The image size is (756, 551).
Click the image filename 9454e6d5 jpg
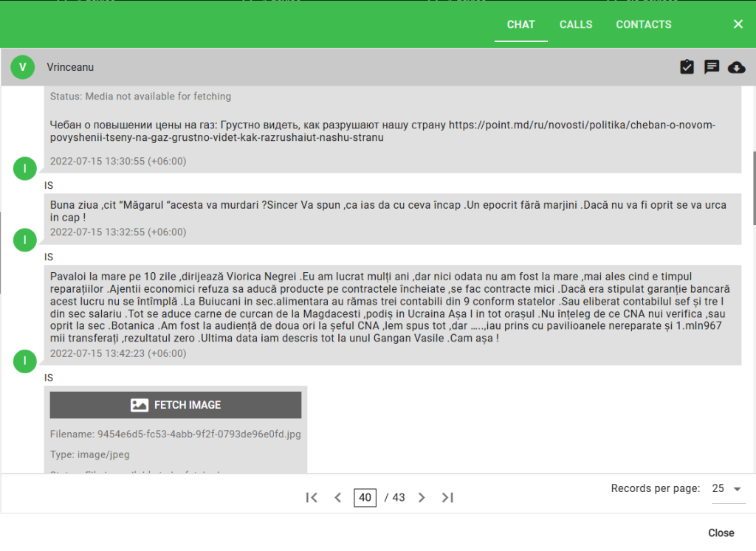[176, 434]
